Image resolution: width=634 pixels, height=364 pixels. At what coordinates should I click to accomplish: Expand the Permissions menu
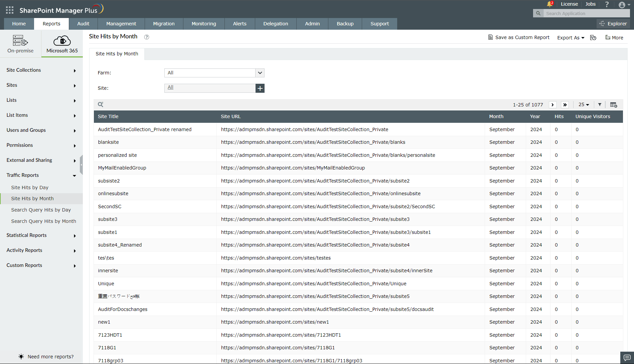pos(41,145)
